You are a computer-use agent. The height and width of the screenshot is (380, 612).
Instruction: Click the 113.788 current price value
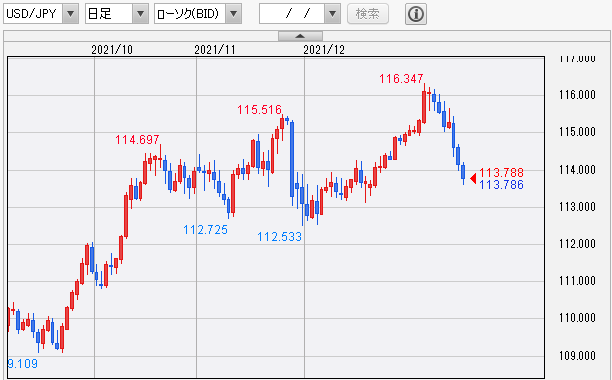pyautogui.click(x=502, y=172)
